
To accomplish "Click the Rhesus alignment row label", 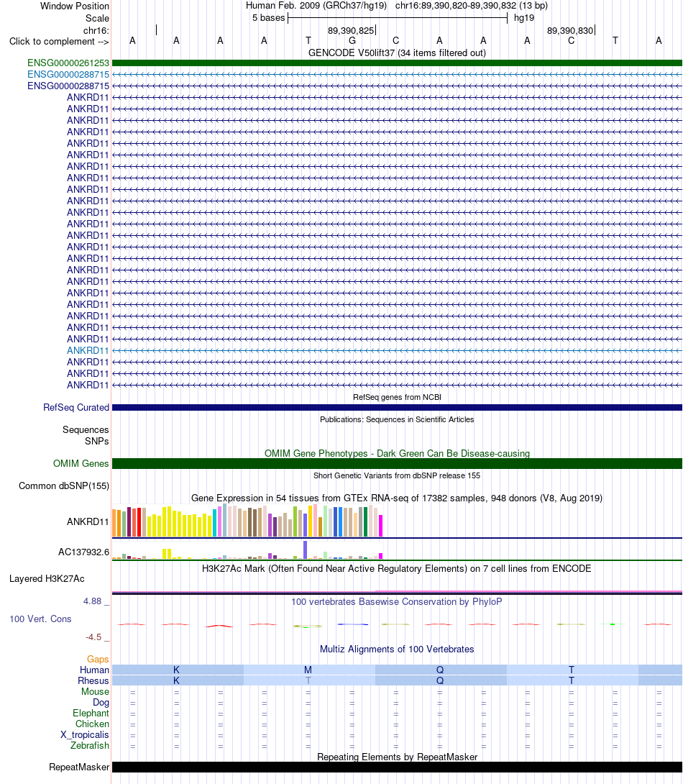I will 93,680.
